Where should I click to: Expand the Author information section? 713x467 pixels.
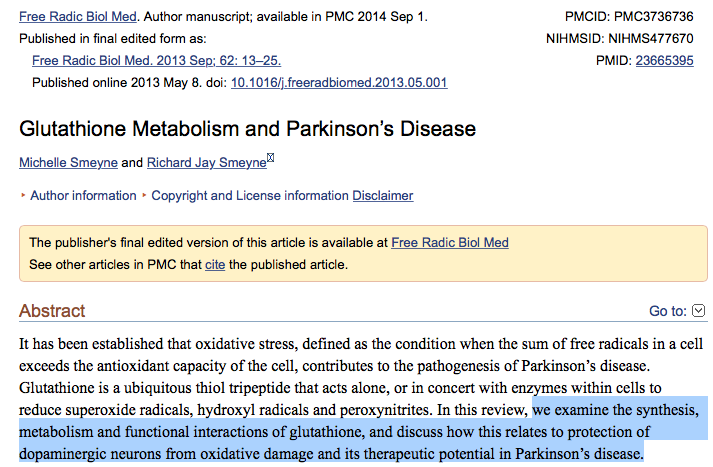[82, 196]
